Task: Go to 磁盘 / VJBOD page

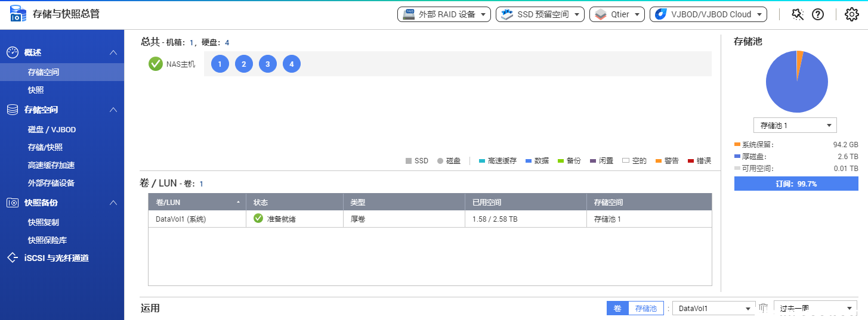Action: pyautogui.click(x=52, y=129)
